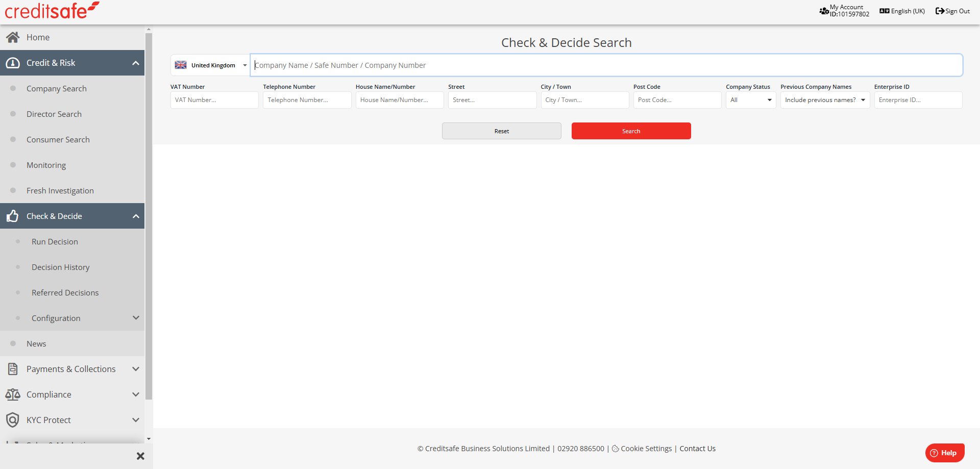Click the Payments & Collections icon
Viewport: 980px width, 469px height.
click(x=12, y=368)
